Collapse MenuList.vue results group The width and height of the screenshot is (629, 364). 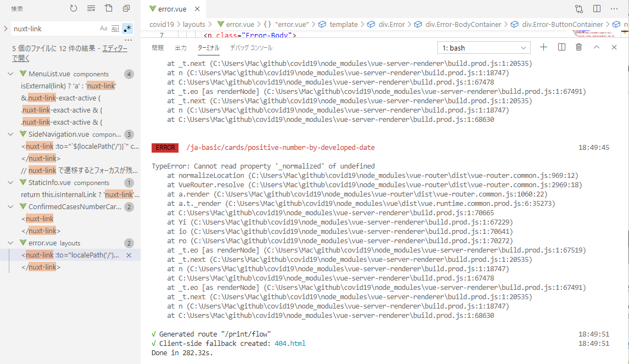tap(11, 74)
